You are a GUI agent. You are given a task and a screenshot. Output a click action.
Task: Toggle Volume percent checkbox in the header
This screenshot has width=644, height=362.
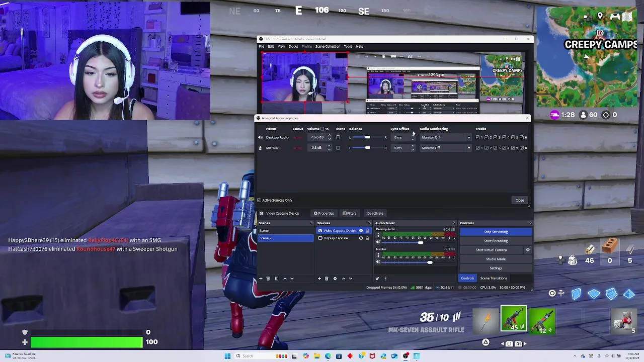coord(323,129)
